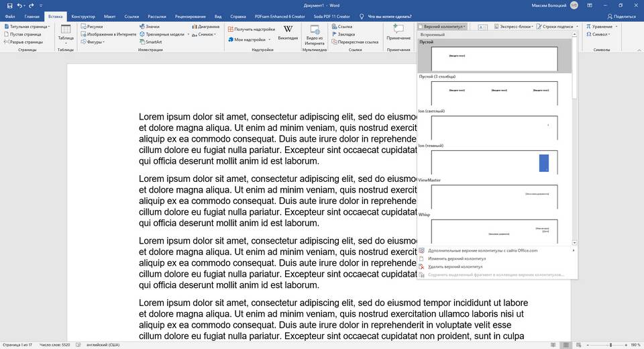Open Титульная страница dropdown

click(x=27, y=26)
